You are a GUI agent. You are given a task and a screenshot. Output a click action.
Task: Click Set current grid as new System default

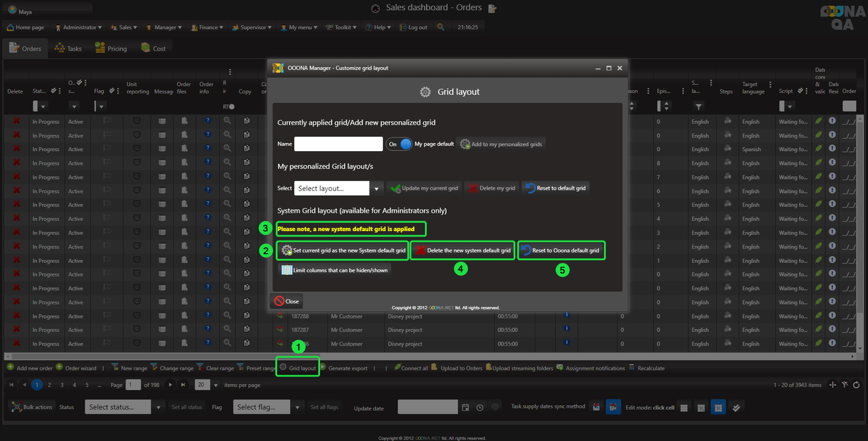tap(342, 251)
